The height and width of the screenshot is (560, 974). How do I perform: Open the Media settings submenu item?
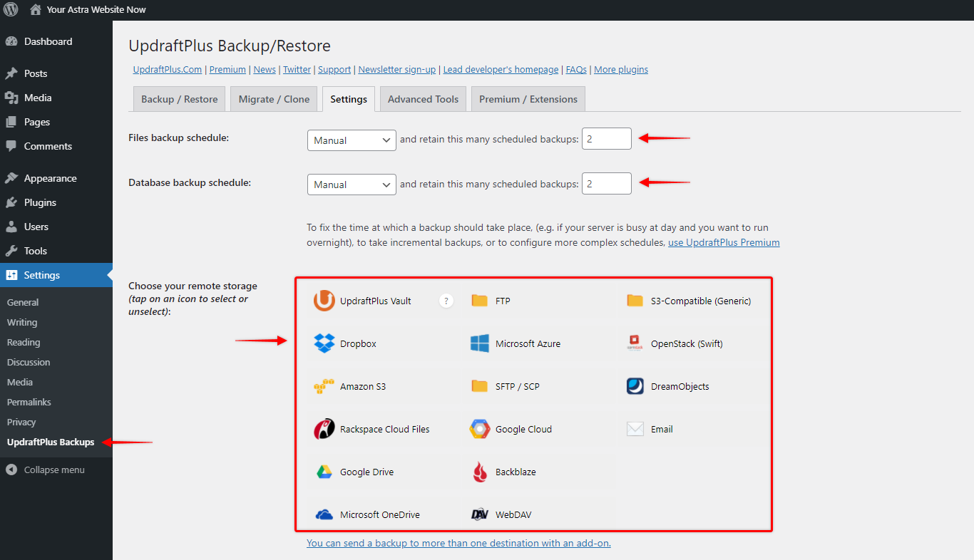click(20, 382)
